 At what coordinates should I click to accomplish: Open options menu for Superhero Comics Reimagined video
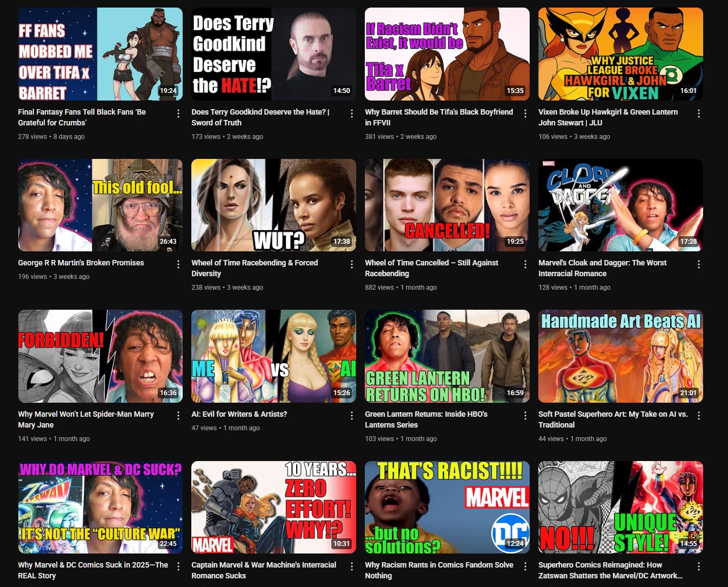[699, 566]
